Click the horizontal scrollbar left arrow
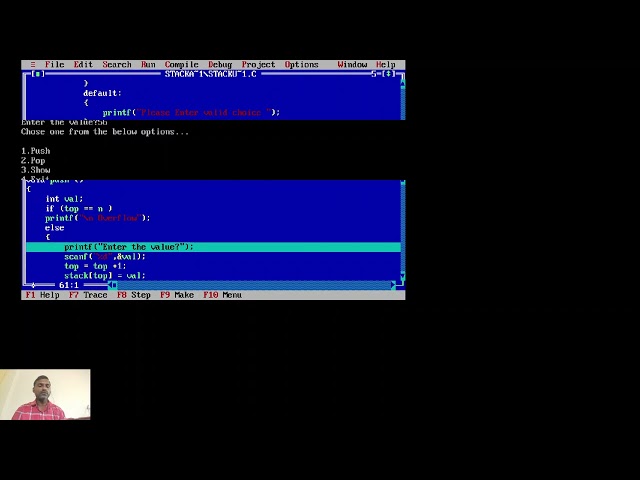Viewport: 640px width, 480px height. pyautogui.click(x=109, y=285)
